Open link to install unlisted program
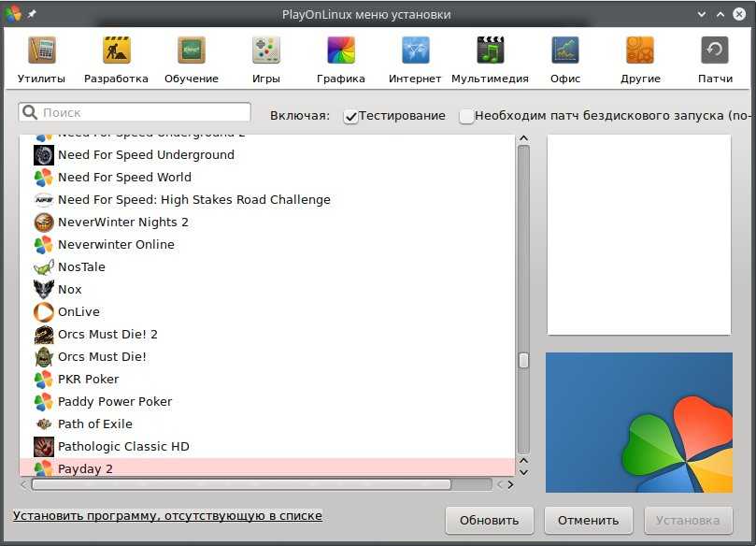Image resolution: width=756 pixels, height=546 pixels. click(167, 515)
